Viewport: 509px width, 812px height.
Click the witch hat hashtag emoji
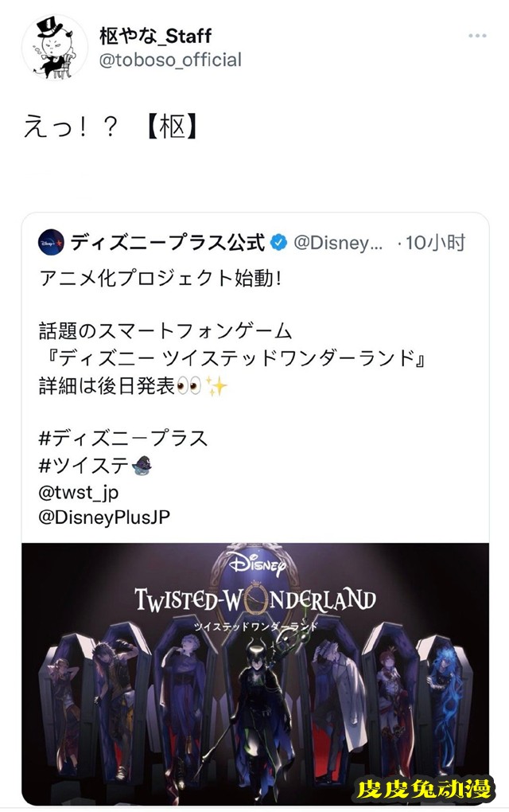pyautogui.click(x=142, y=466)
